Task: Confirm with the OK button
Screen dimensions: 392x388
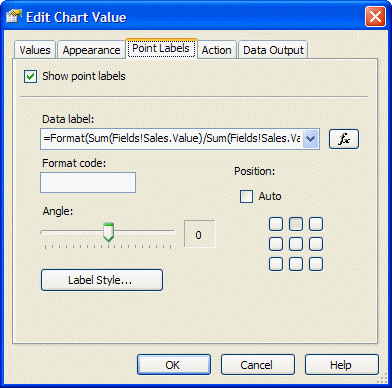Action: tap(174, 365)
